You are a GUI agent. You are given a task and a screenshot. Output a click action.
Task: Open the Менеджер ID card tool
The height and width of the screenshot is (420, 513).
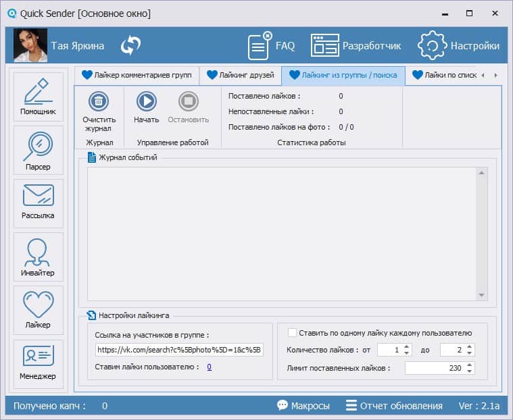coord(39,364)
